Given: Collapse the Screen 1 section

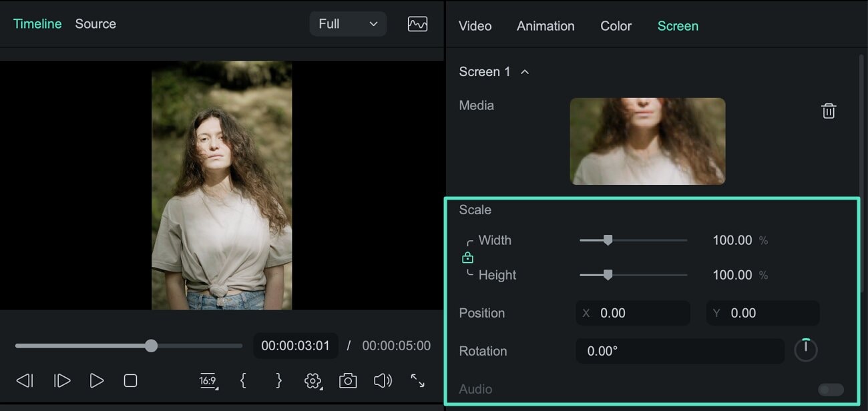Looking at the screenshot, I should click(525, 71).
